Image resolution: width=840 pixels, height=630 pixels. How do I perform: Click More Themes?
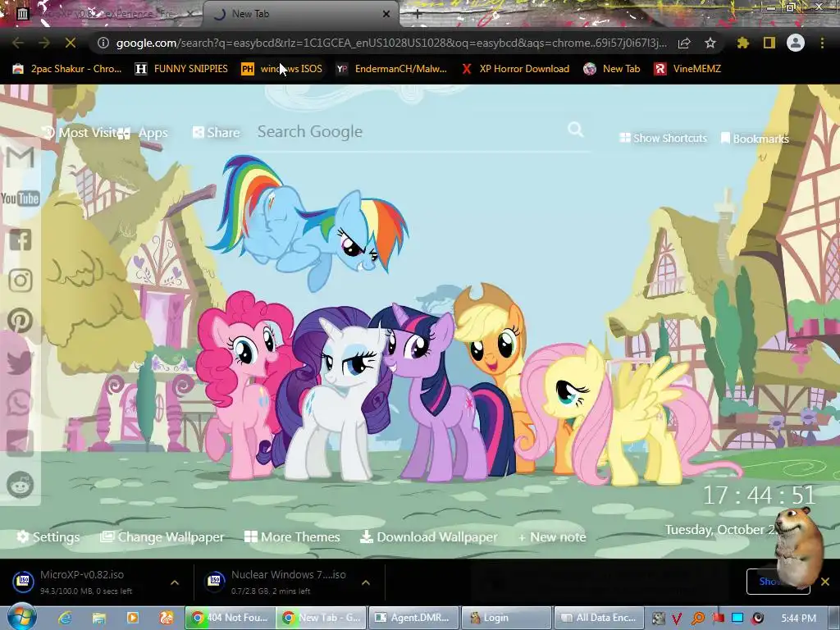point(292,536)
